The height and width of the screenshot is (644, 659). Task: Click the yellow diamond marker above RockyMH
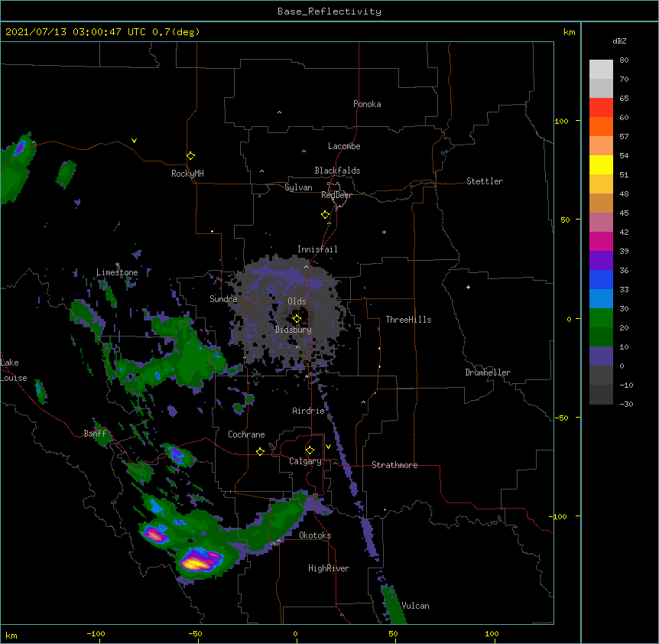point(190,155)
